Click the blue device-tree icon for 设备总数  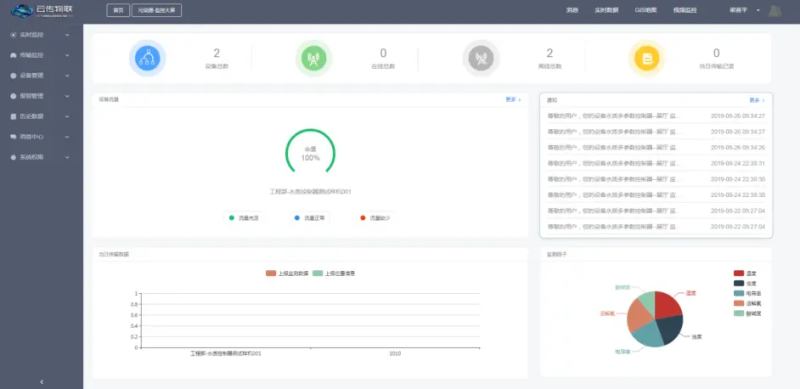coord(147,58)
